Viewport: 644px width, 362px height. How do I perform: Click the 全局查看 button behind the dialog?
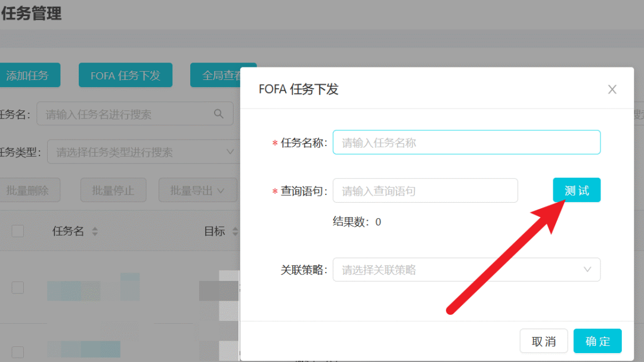[215, 75]
